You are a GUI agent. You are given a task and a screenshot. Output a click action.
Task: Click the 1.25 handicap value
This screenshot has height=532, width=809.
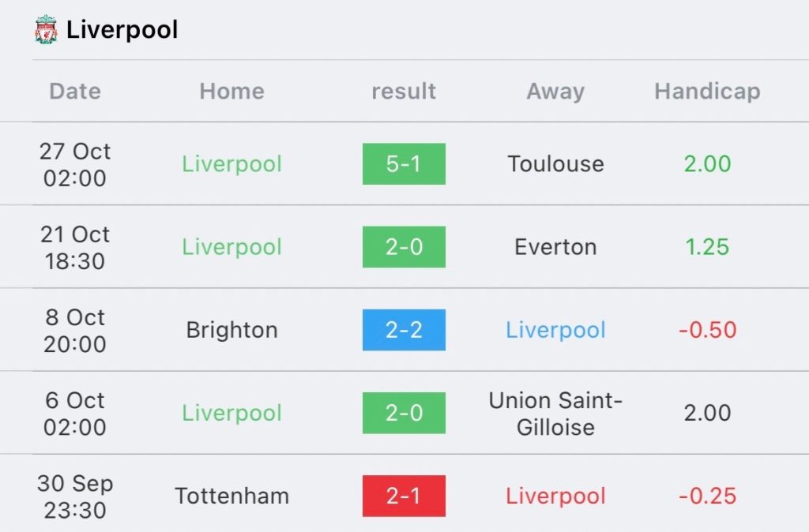click(x=707, y=247)
